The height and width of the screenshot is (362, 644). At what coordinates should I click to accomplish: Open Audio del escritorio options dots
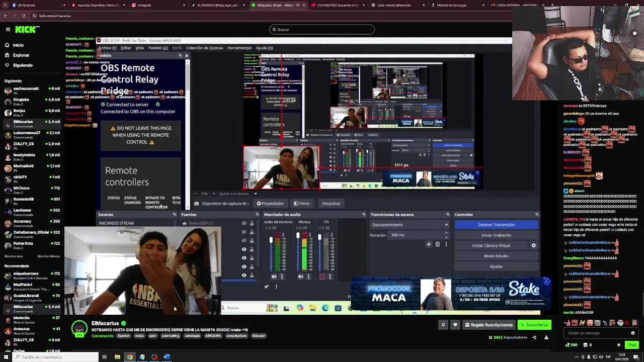pos(282,277)
